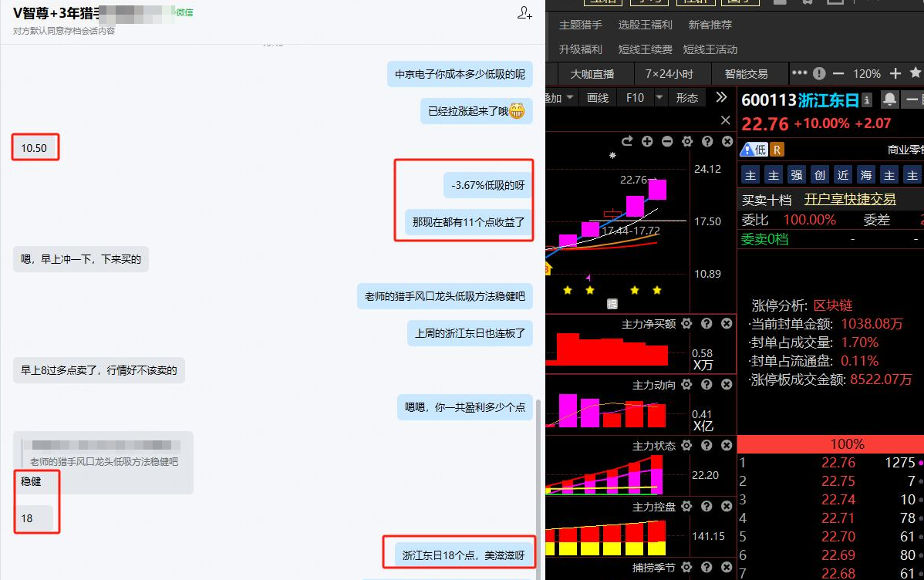This screenshot has height=580, width=924.
Task: Close the 主力动向 indicator panel
Action: click(x=727, y=384)
